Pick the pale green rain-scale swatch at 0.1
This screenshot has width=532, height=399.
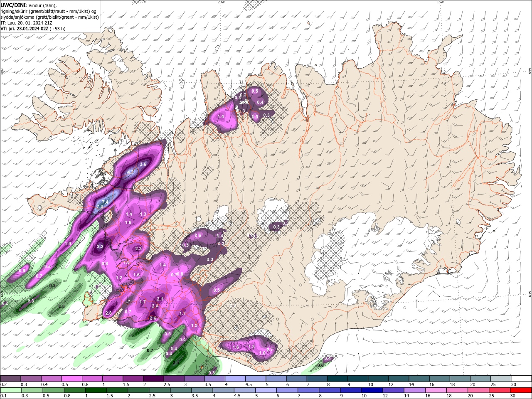coord(11,390)
